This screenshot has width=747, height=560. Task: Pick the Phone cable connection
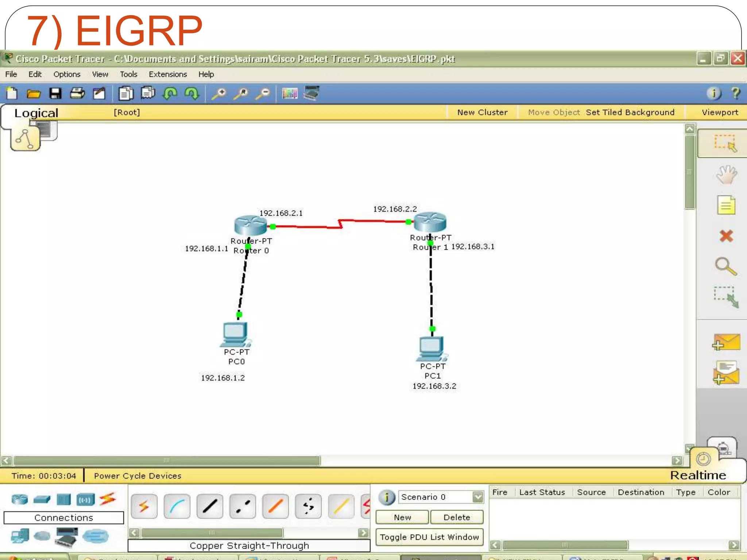point(308,506)
